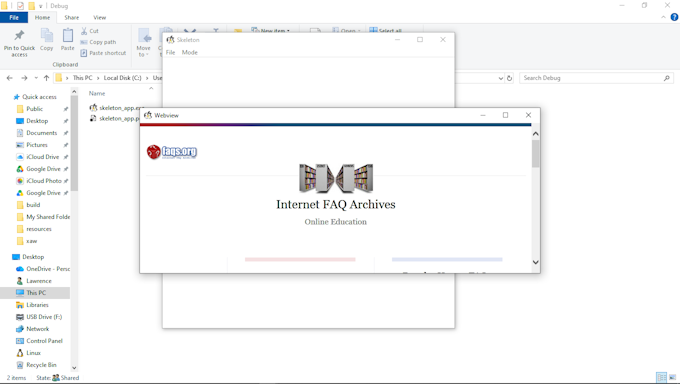
Task: Click the search magnifier icon
Action: pyautogui.click(x=667, y=78)
